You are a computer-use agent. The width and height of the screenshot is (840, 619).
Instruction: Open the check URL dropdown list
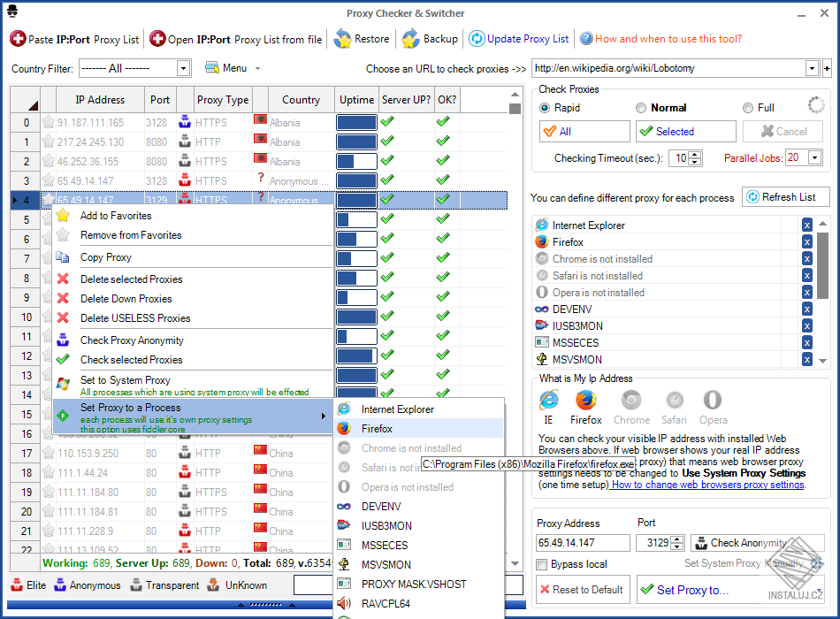[x=812, y=68]
